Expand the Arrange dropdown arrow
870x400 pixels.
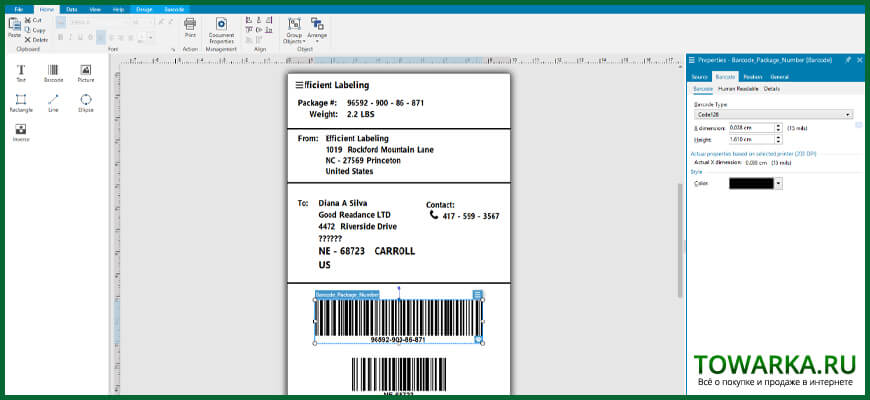[x=317, y=42]
